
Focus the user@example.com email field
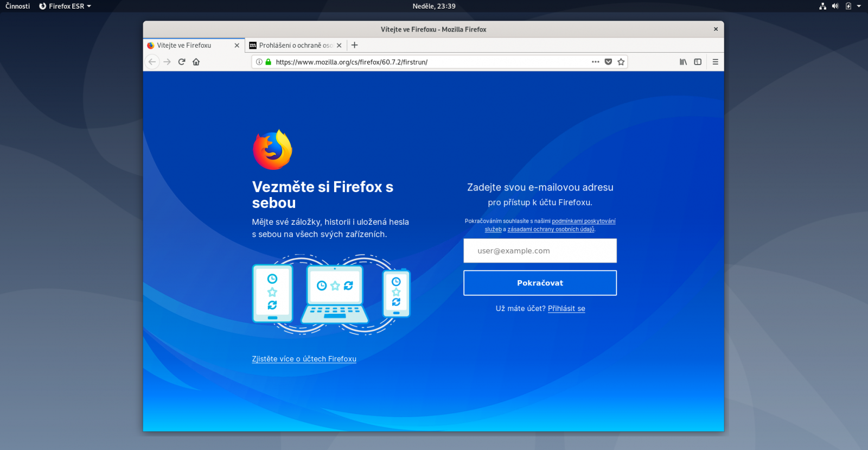540,251
